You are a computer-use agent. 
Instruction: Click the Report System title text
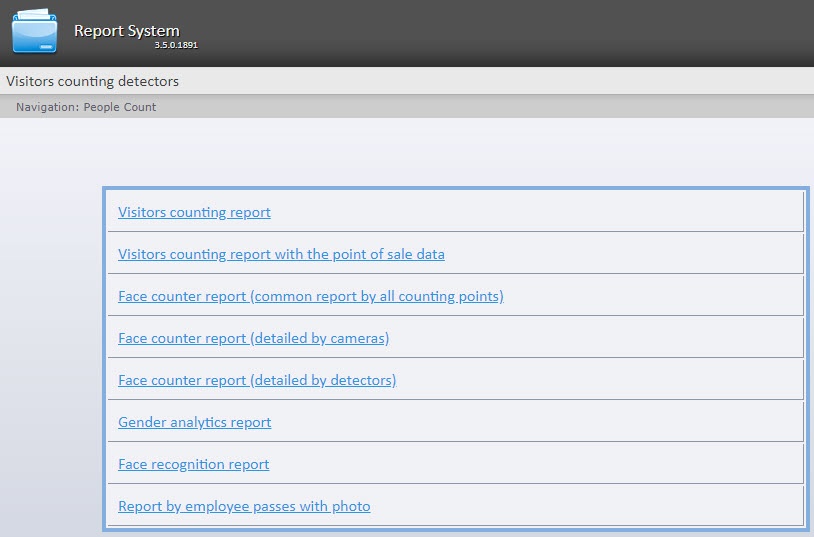(x=126, y=31)
